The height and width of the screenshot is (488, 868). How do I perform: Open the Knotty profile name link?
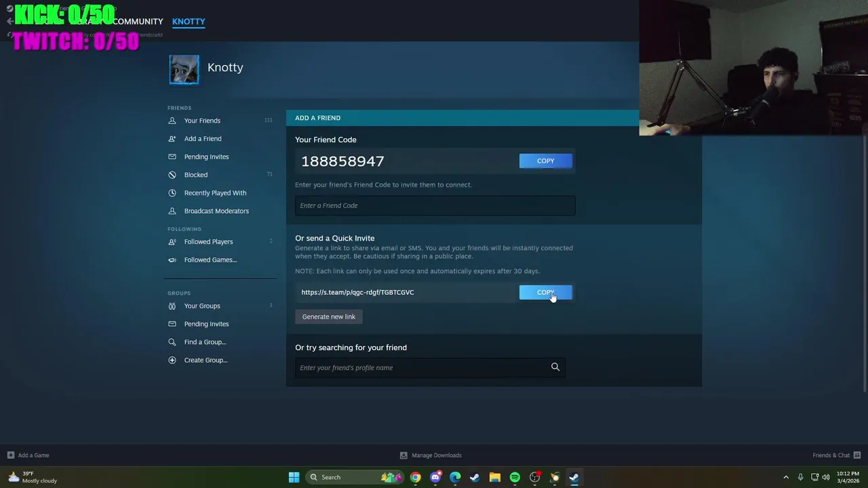(225, 67)
